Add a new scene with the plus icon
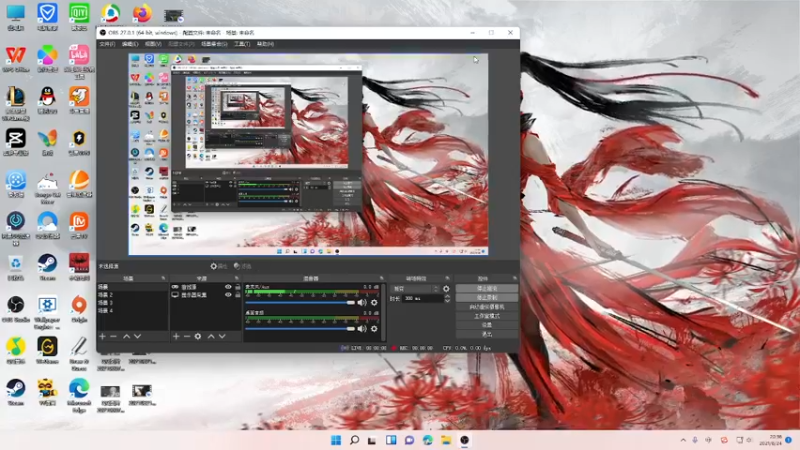This screenshot has height=450, width=800. point(102,336)
